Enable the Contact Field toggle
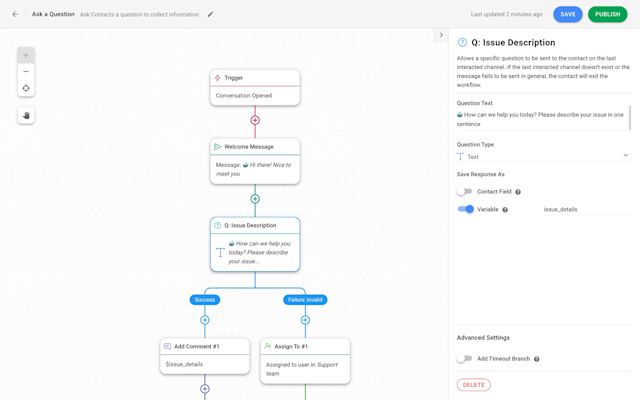This screenshot has height=400, width=640. pos(464,191)
